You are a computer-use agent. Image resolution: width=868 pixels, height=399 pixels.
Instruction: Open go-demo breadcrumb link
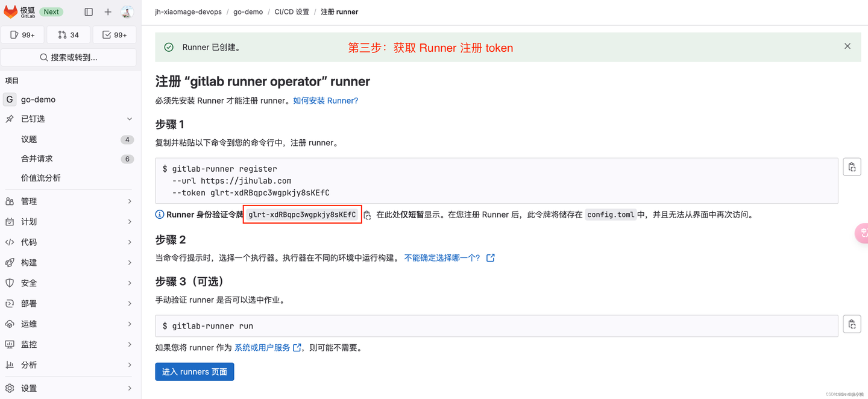point(249,12)
